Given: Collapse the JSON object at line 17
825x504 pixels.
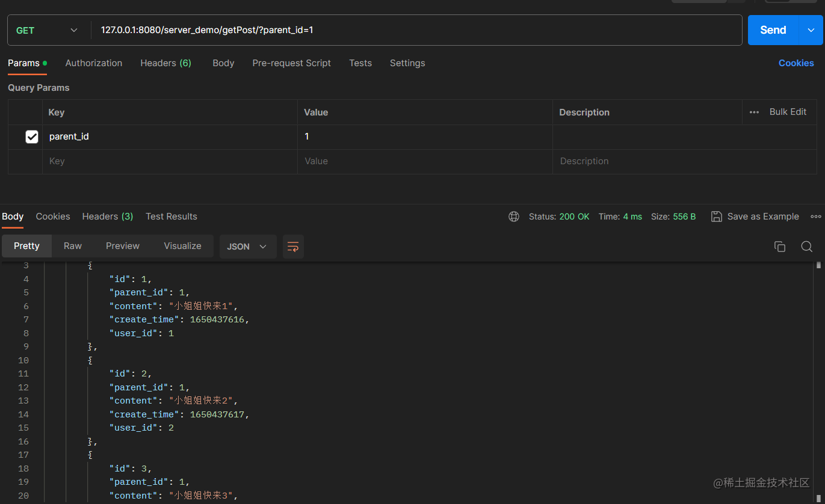Looking at the screenshot, I should coord(90,455).
